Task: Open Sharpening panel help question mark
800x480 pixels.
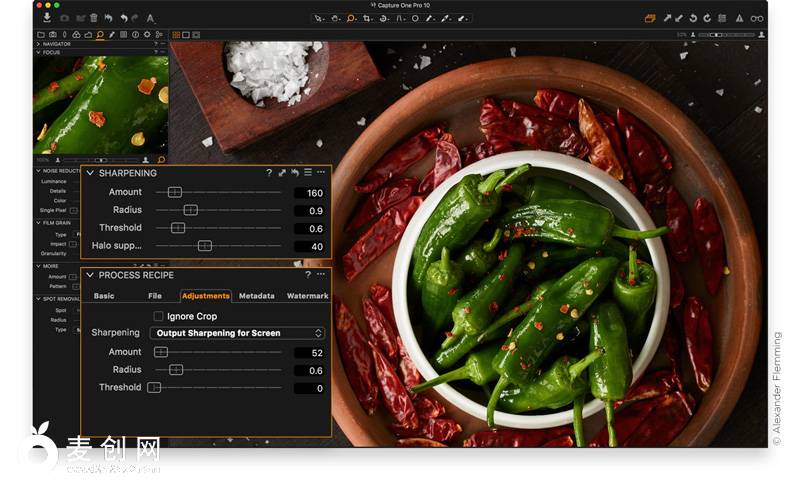Action: 269,173
